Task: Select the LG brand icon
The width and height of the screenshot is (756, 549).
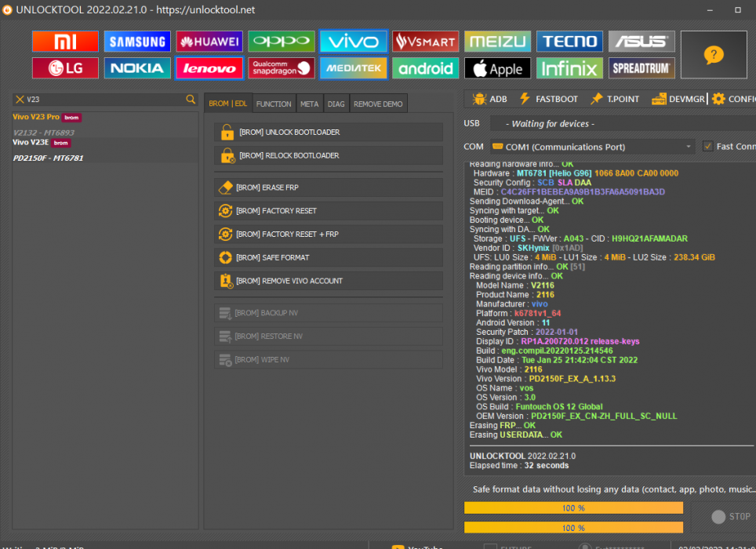Action: tap(65, 68)
